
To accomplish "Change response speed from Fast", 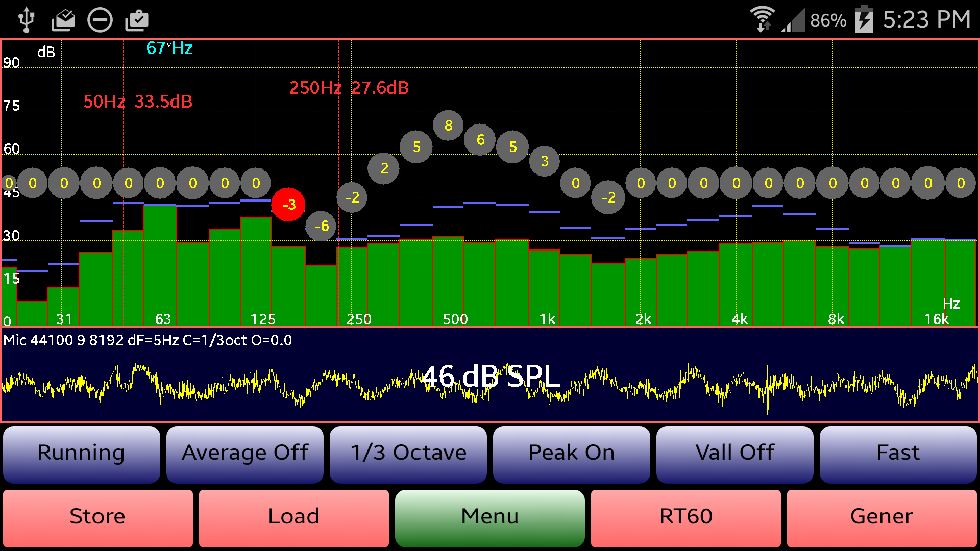I will pos(898,453).
